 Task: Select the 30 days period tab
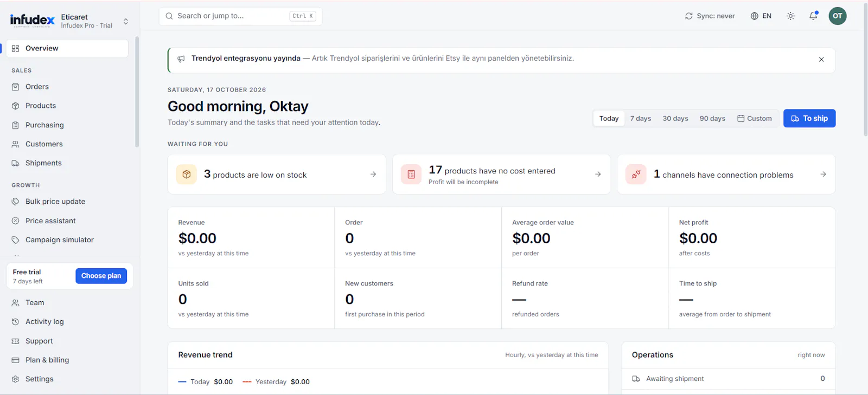click(x=675, y=118)
